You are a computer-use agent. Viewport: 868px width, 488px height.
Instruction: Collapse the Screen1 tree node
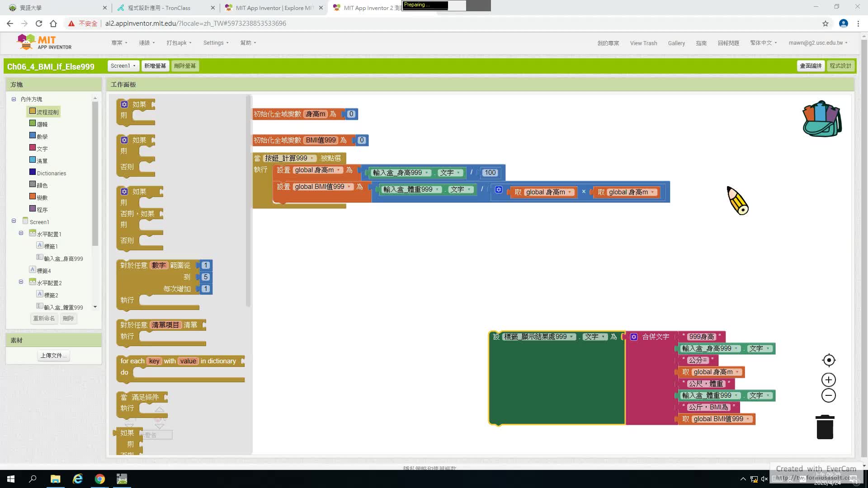pos(14,221)
